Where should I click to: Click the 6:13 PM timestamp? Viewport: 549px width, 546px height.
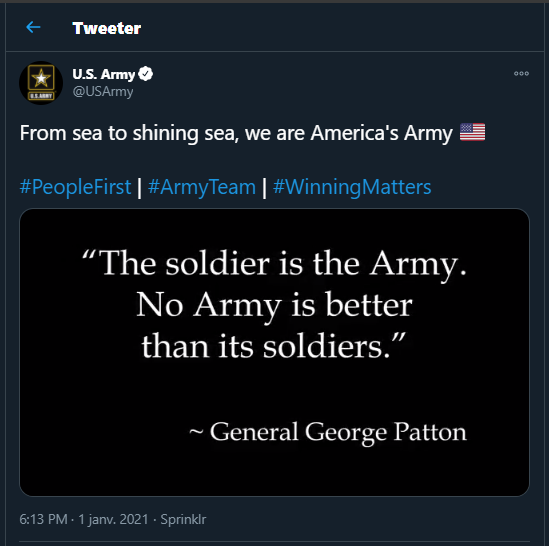43,519
